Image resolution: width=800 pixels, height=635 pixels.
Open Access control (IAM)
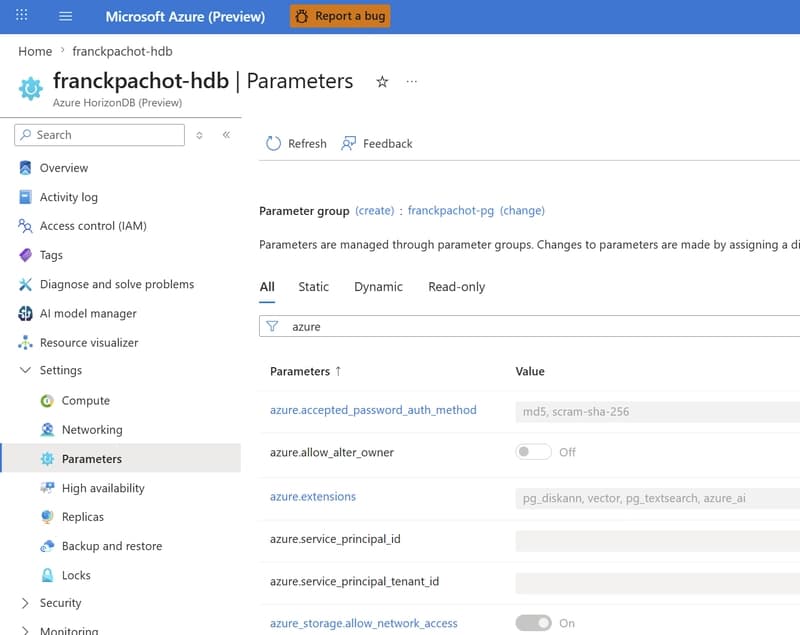[93, 225]
